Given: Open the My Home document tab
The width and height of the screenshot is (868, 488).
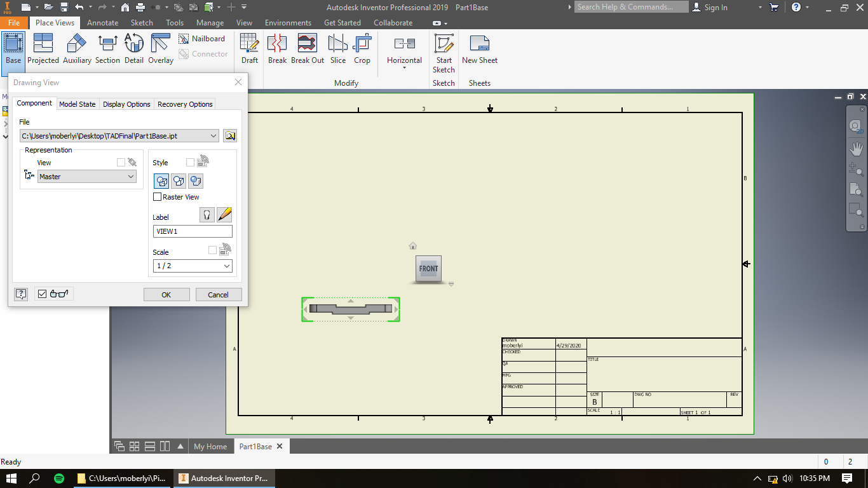Looking at the screenshot, I should click(x=210, y=446).
